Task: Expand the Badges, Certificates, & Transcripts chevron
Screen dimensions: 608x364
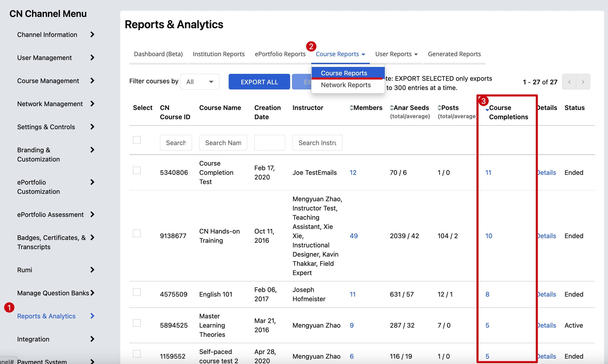Action: (93, 238)
